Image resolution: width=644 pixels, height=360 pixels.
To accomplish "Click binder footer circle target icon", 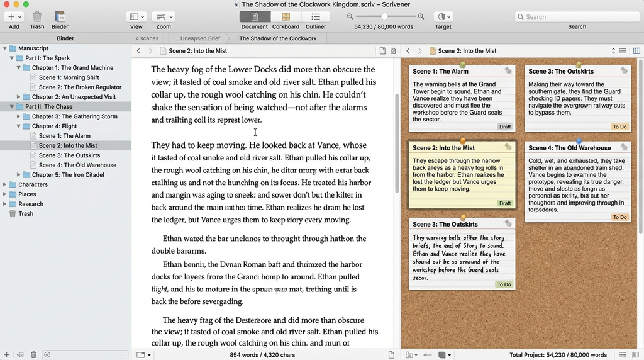I will pos(47,355).
